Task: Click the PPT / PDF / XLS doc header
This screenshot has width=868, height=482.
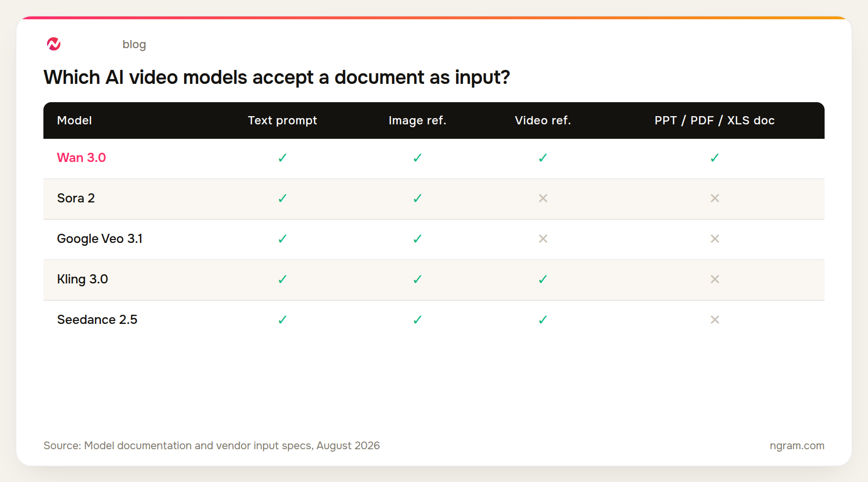Action: point(715,120)
